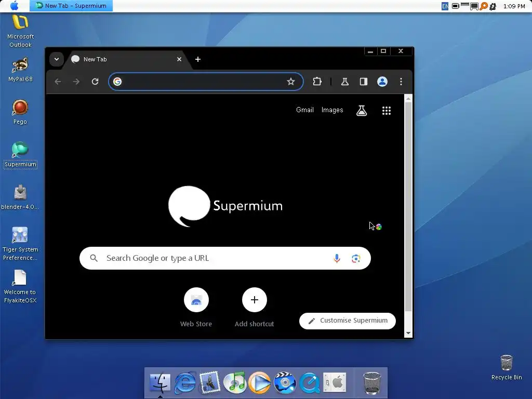The height and width of the screenshot is (399, 532).
Task: Select the Pego desktop icon
Action: [x=20, y=112]
